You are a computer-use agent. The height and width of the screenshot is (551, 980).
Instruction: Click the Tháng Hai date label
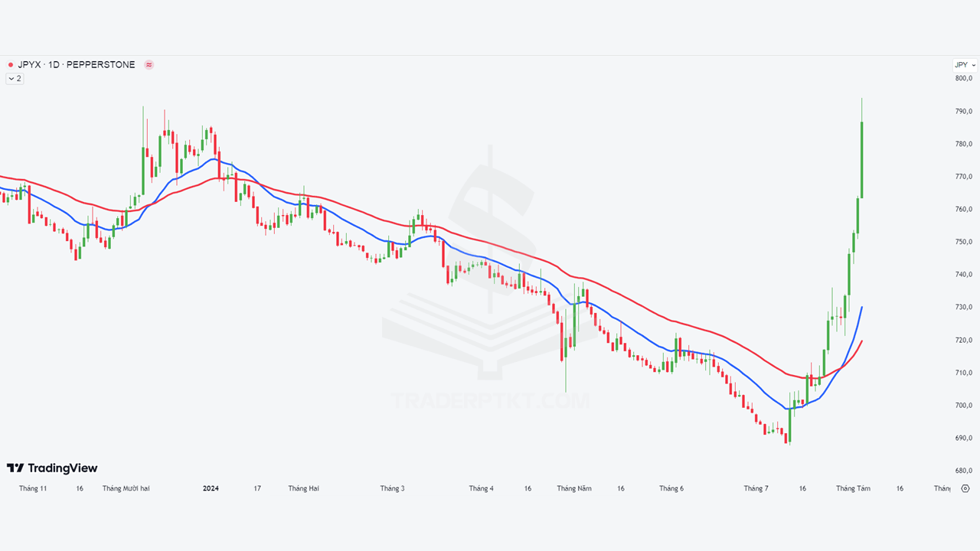[x=303, y=488]
